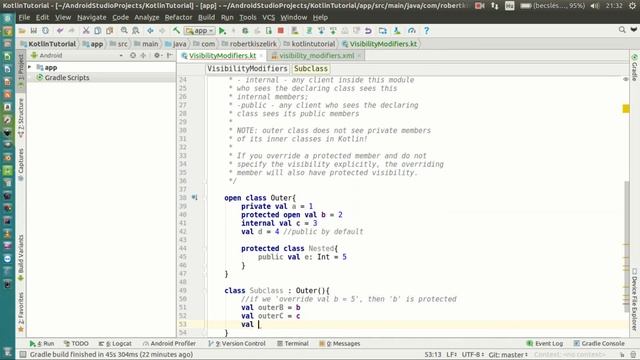Screen dimensions: 640x360
Task: Open the Analyze menu
Action: 147,17
